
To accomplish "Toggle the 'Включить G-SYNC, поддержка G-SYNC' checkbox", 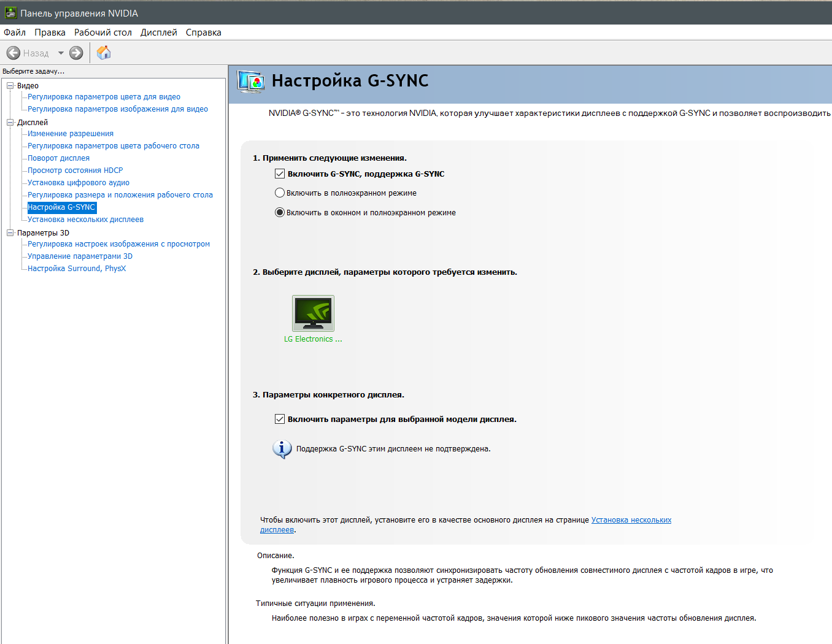I will click(280, 174).
